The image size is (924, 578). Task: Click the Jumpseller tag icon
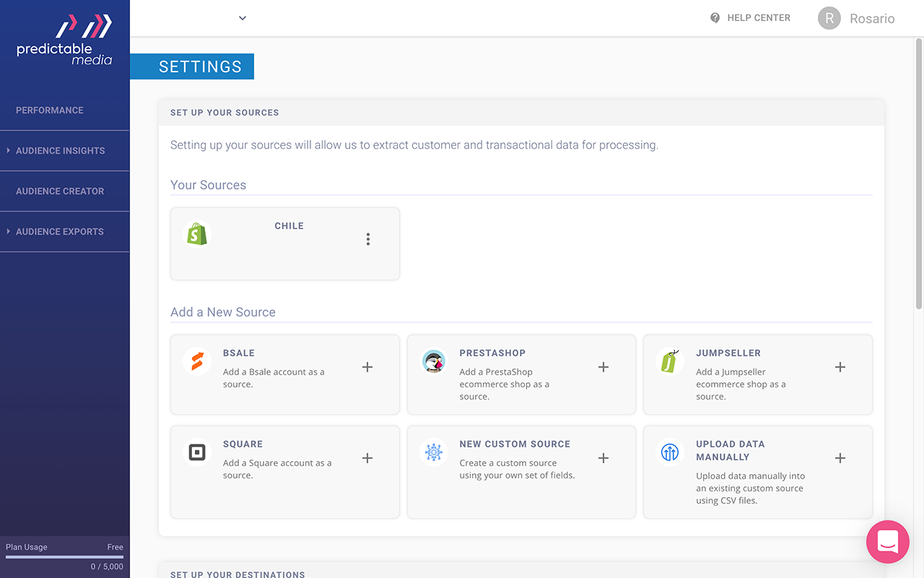670,361
